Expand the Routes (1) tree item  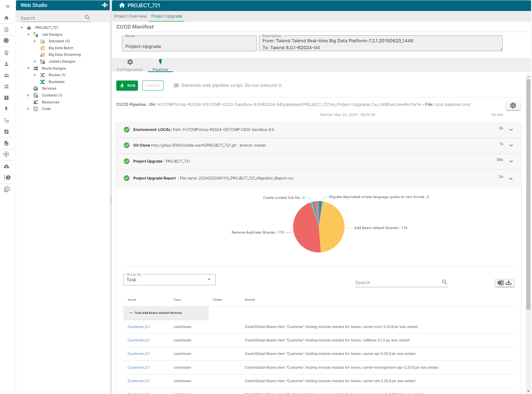[35, 75]
